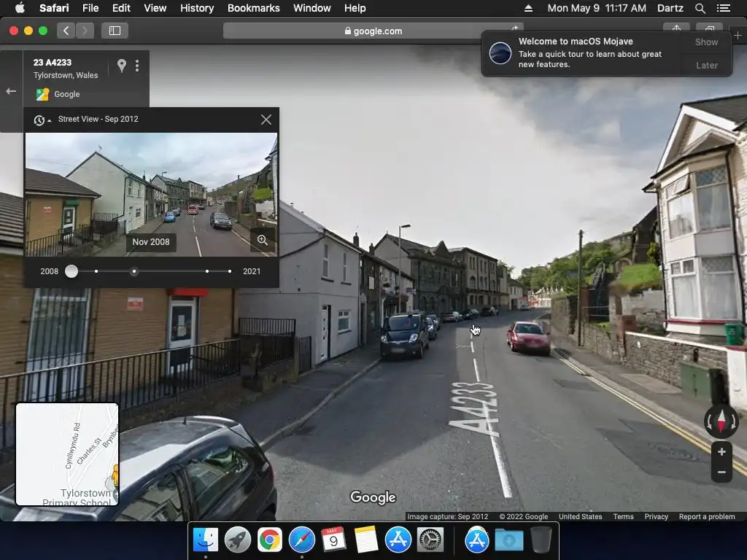Click the compass control
The width and height of the screenshot is (747, 560).
[721, 421]
